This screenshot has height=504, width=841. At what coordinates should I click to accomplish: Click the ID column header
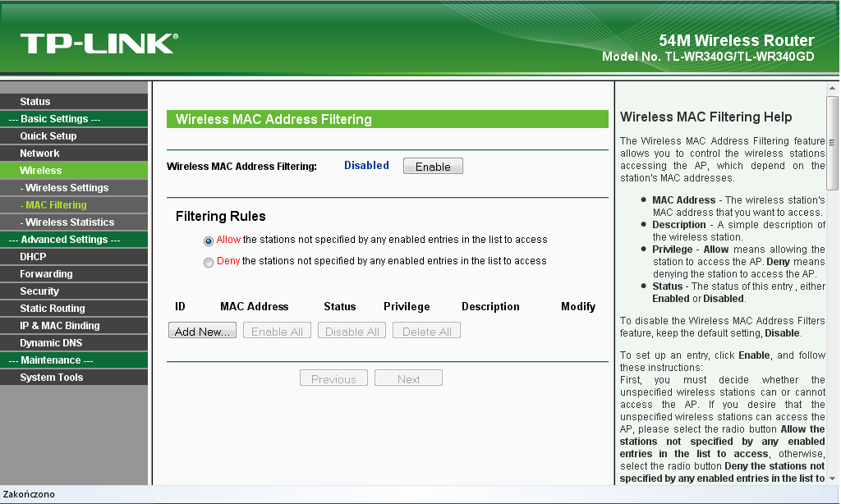[180, 306]
